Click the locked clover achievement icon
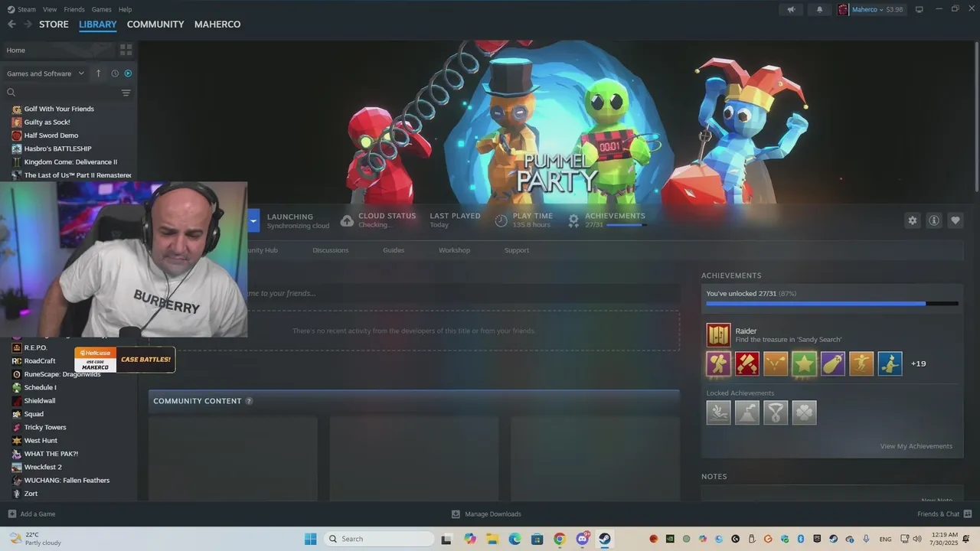Screen dimensions: 980x551 point(804,412)
